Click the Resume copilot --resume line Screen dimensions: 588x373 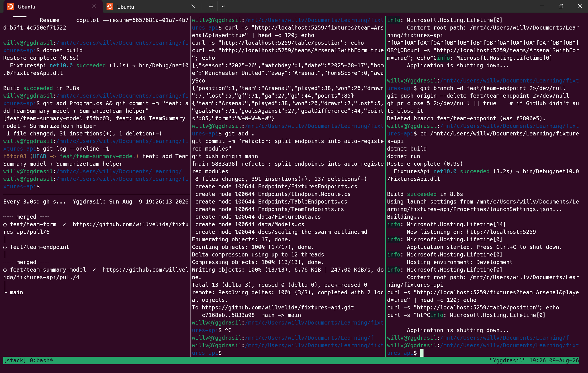(x=96, y=24)
